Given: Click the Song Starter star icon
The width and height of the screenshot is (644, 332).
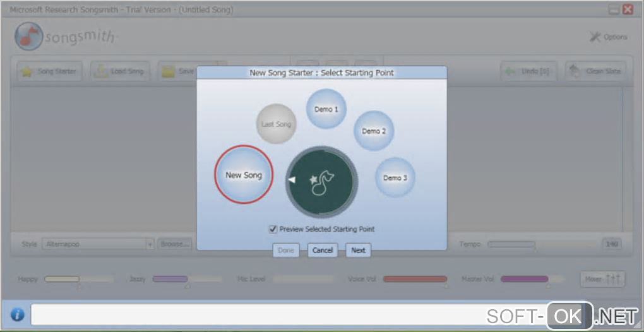Looking at the screenshot, I should [27, 71].
